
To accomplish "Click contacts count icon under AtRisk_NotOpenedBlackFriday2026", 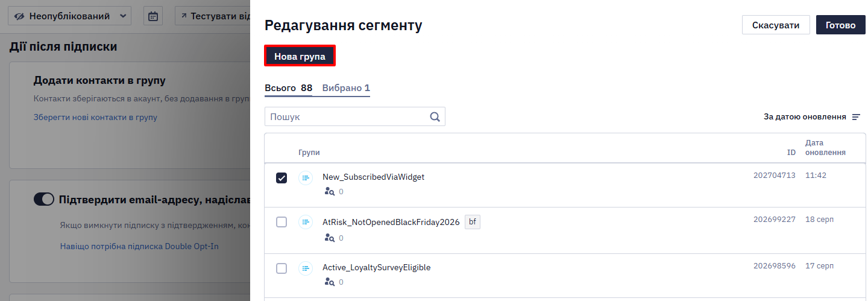I will coord(329,238).
